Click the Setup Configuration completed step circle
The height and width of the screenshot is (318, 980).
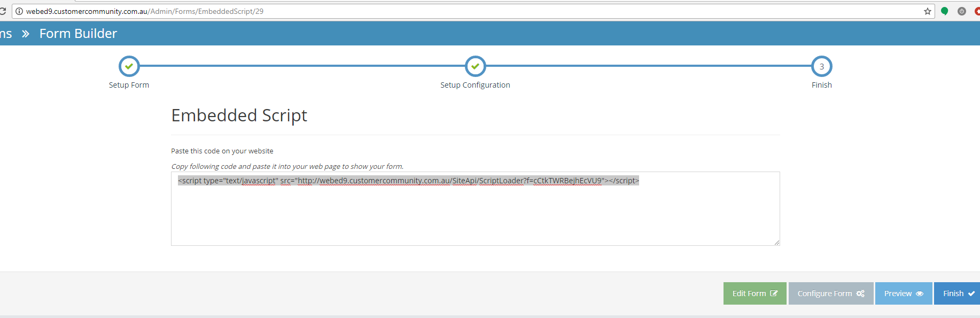click(x=475, y=66)
